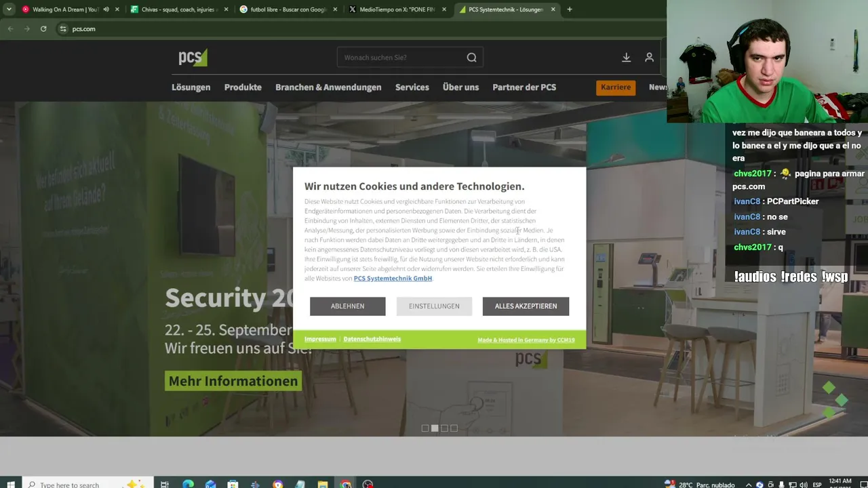
Task: Close the PCS Systemtechnik tab
Action: (x=553, y=9)
